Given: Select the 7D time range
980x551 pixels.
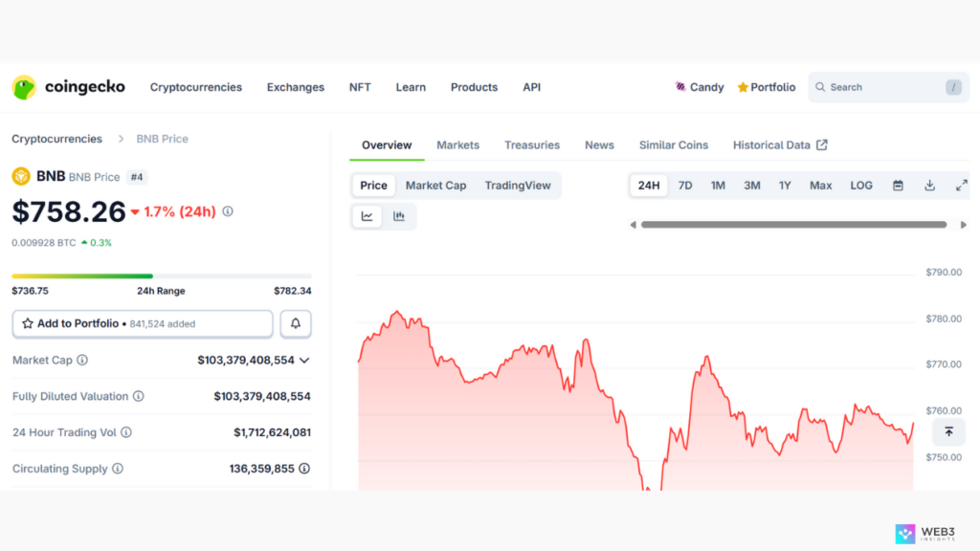Looking at the screenshot, I should pyautogui.click(x=685, y=186).
